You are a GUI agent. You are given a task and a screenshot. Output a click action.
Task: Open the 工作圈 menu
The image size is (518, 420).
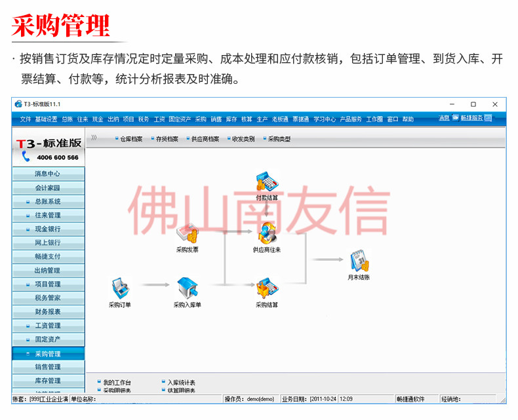(x=374, y=119)
